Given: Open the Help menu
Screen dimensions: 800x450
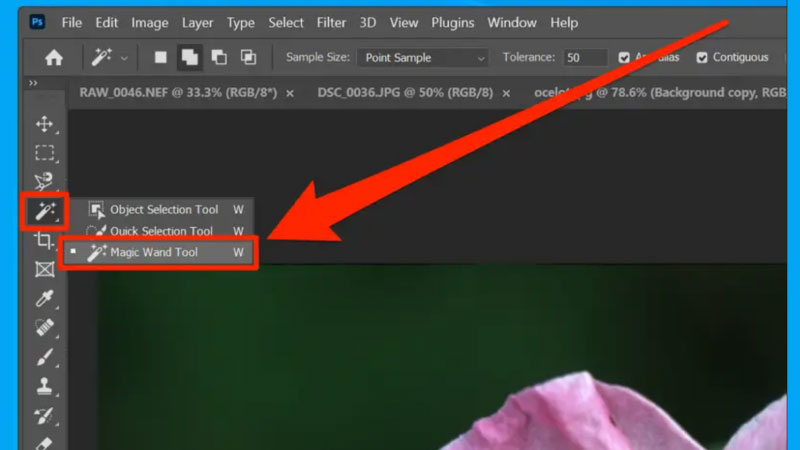Looking at the screenshot, I should [x=564, y=23].
